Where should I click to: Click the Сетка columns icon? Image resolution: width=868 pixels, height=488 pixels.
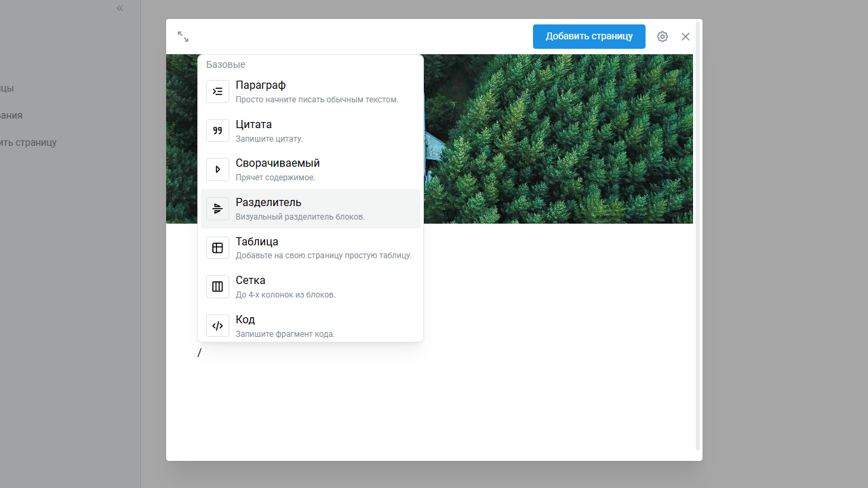(x=218, y=287)
